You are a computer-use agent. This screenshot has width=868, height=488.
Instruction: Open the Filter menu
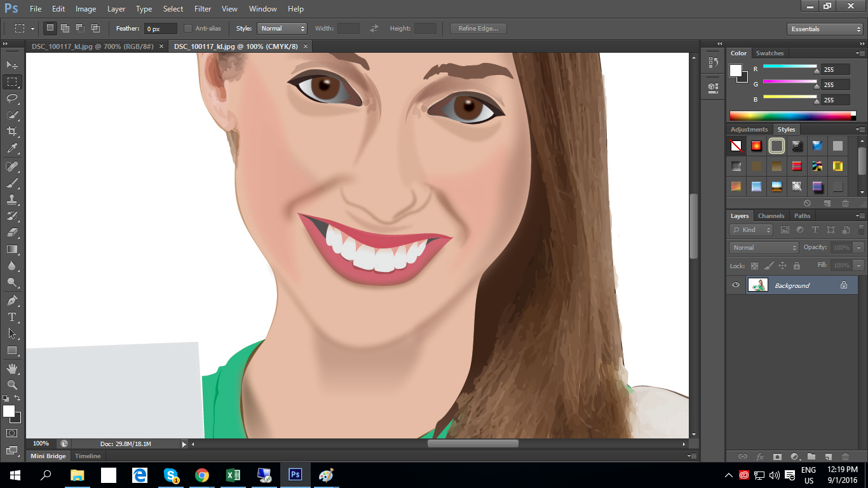click(x=202, y=8)
